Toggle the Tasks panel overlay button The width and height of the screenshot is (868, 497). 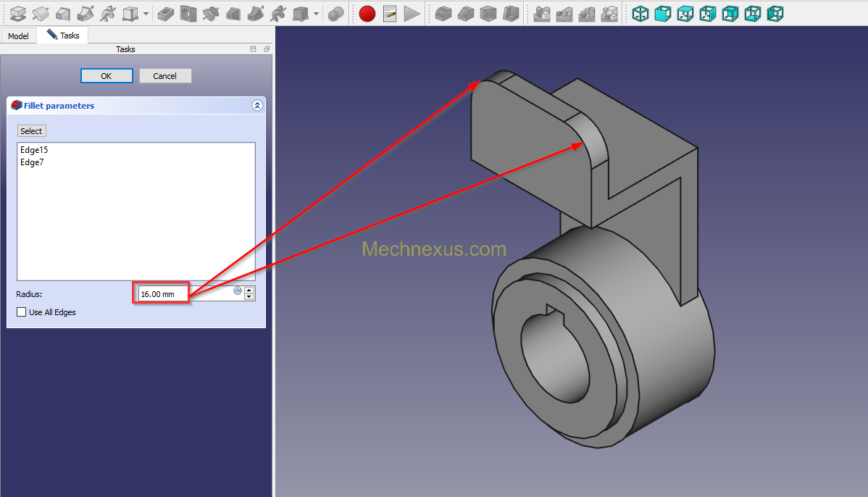click(253, 49)
